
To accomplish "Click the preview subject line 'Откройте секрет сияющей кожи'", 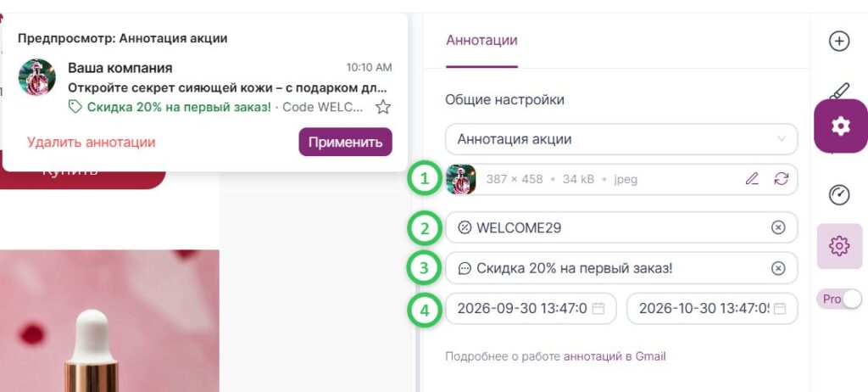I will click(227, 87).
